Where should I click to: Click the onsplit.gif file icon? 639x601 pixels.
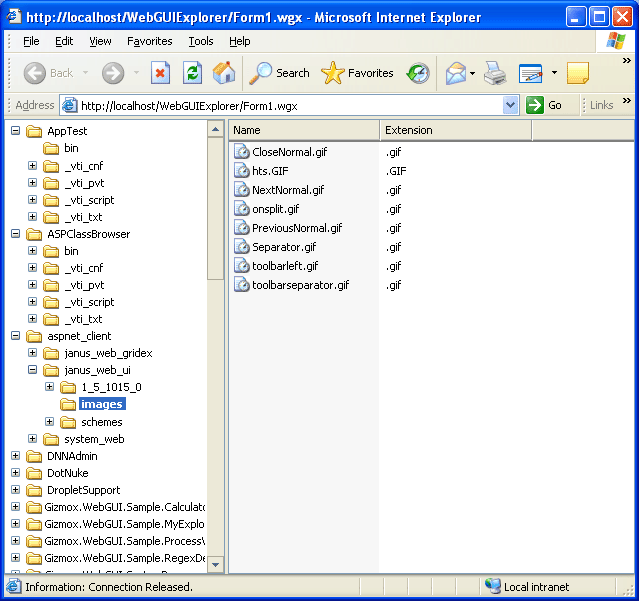point(242,209)
